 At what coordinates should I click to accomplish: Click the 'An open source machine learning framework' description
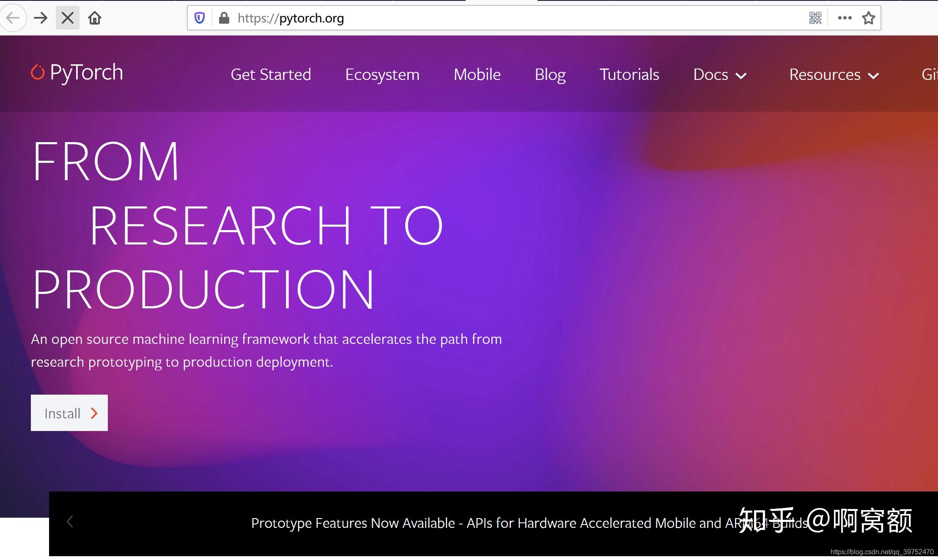coord(266,350)
